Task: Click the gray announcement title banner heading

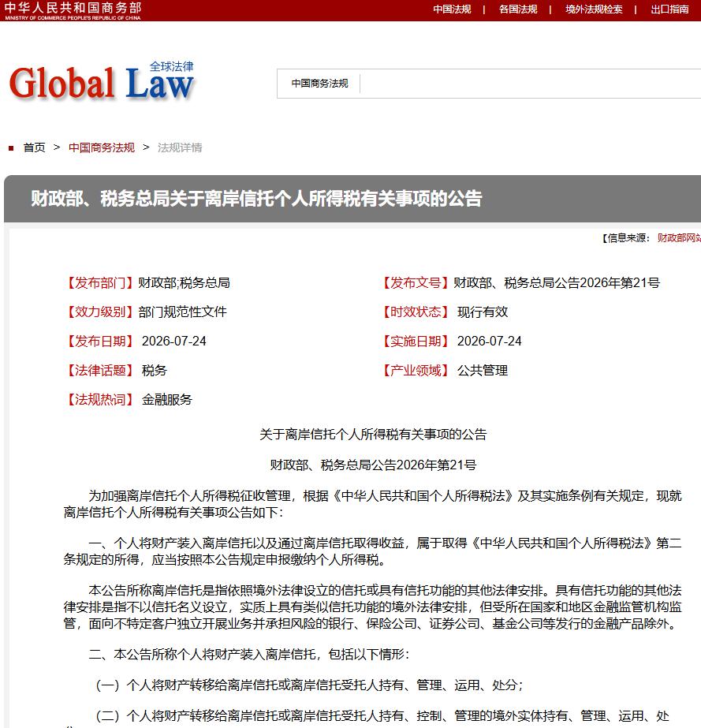Action: tap(256, 199)
